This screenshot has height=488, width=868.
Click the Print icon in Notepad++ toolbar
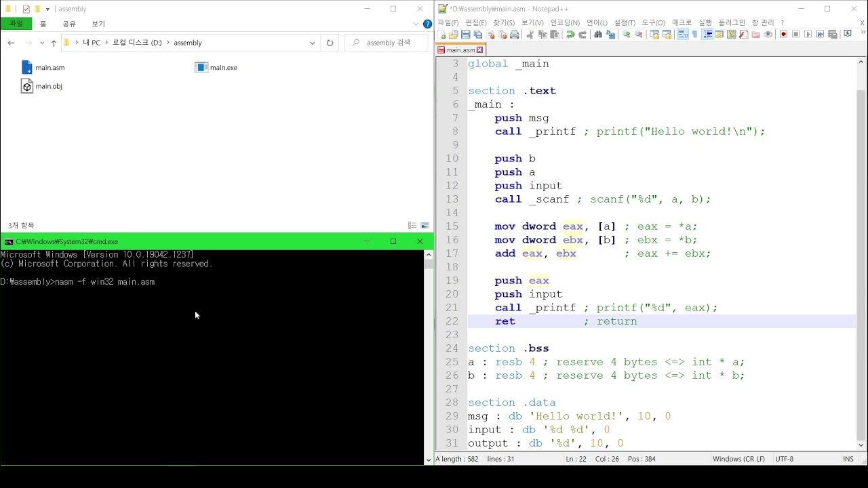(514, 34)
